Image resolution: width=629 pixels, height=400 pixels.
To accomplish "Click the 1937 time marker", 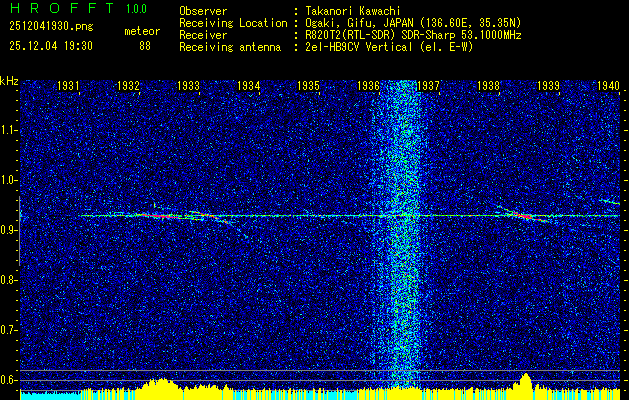I will tap(429, 85).
